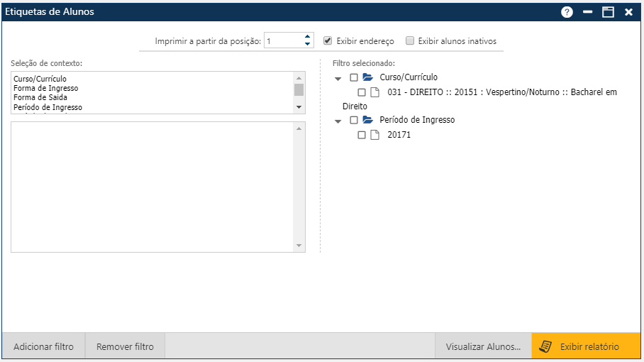Image resolution: width=644 pixels, height=362 pixels.
Task: Select Forma de Ingresso in context list
Action: point(45,88)
